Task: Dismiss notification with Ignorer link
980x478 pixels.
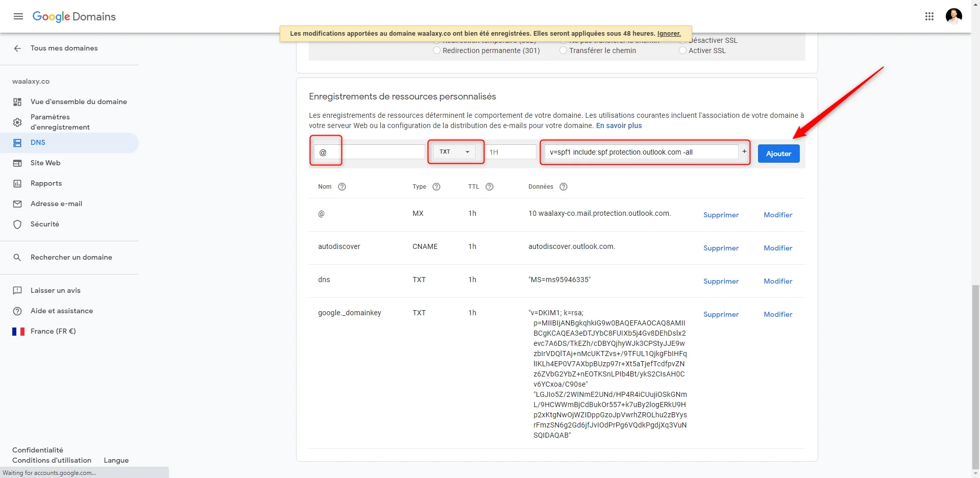Action: pyautogui.click(x=669, y=34)
